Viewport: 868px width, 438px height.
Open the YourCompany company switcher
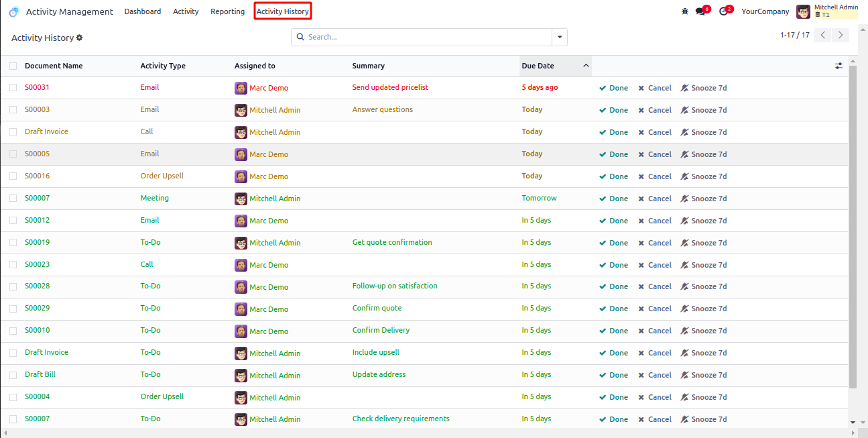point(765,11)
